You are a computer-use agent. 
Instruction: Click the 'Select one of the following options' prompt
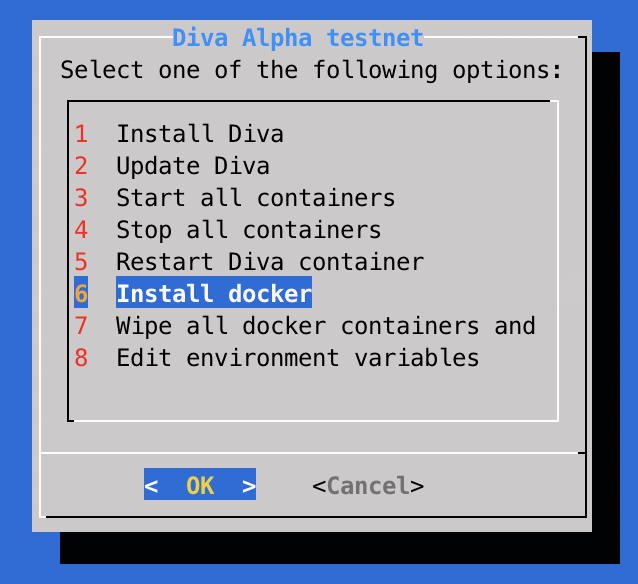point(311,70)
